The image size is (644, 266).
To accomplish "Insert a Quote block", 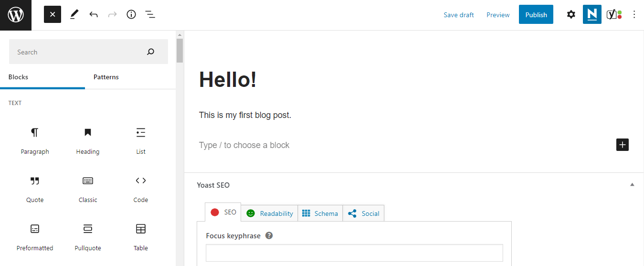I will 35,189.
